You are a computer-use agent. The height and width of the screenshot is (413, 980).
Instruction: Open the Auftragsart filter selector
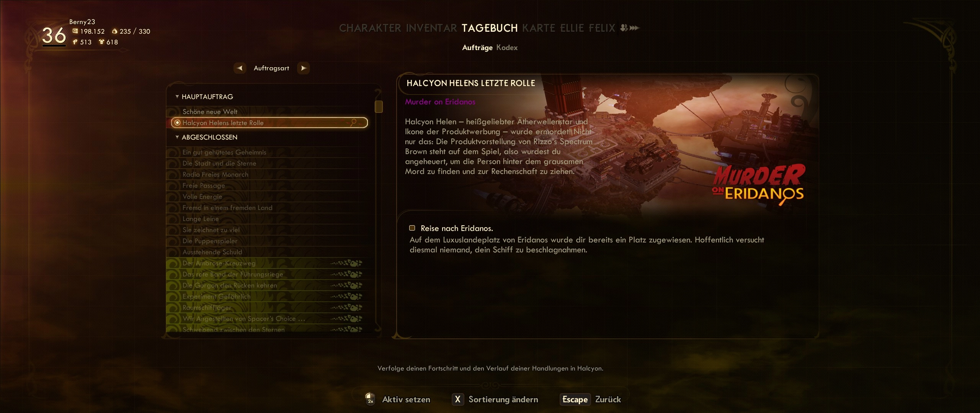point(271,68)
